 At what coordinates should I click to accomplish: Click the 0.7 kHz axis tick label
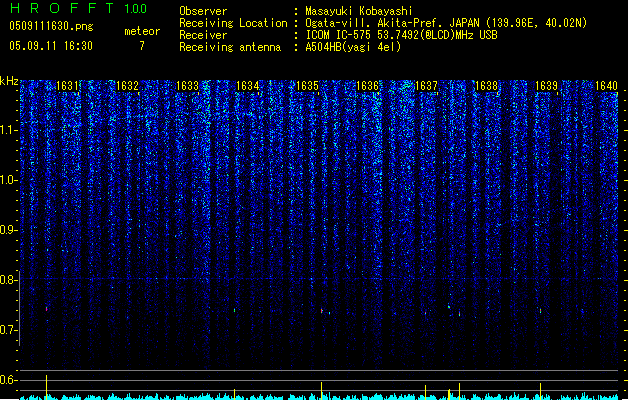[x=8, y=330]
